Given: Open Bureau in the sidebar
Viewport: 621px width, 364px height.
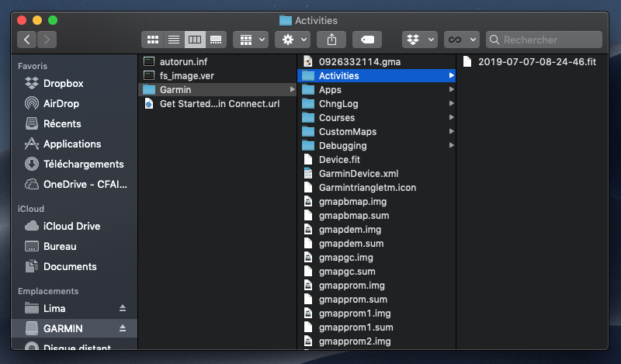Looking at the screenshot, I should [x=75, y=246].
